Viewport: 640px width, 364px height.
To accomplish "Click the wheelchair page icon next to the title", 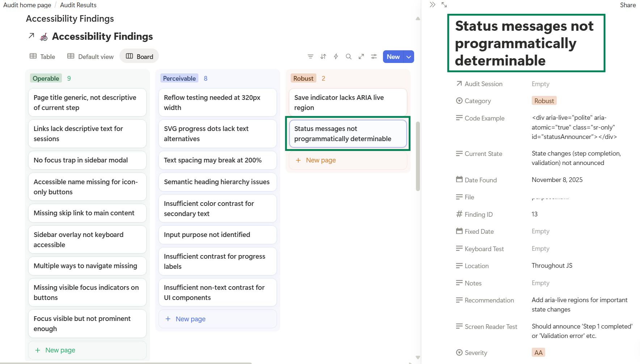I will [43, 36].
